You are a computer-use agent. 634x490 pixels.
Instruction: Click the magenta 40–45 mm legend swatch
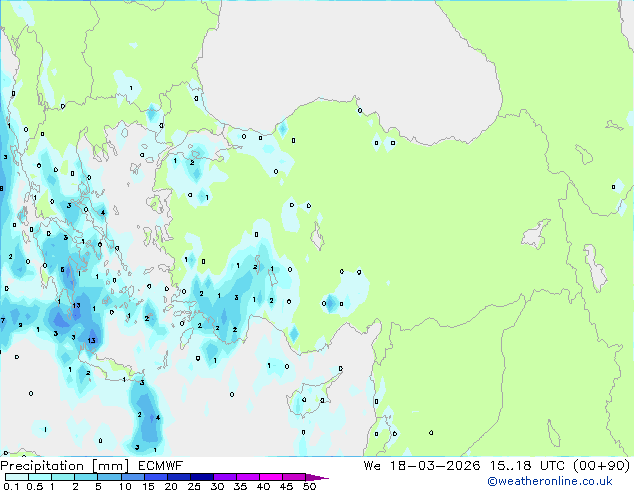[x=271, y=477]
